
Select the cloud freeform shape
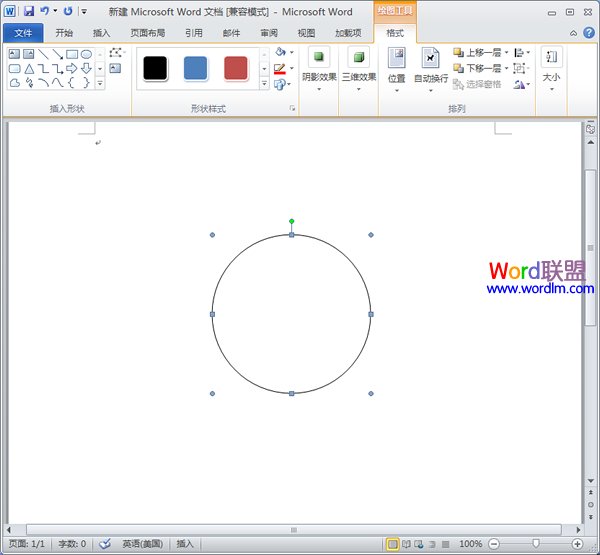tap(15, 83)
